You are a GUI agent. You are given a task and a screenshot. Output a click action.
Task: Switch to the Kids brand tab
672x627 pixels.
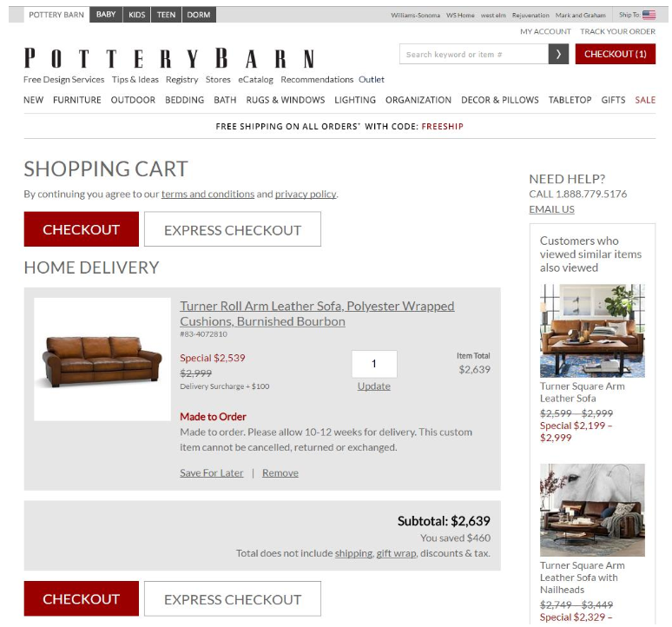point(136,15)
